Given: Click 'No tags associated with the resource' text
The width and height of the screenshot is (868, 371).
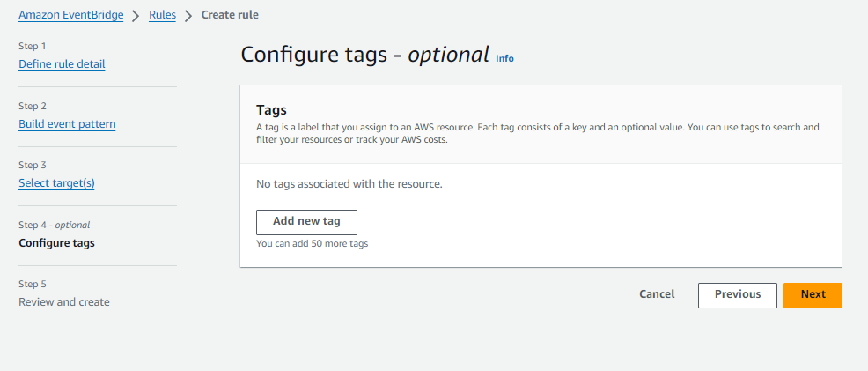Looking at the screenshot, I should [x=349, y=184].
